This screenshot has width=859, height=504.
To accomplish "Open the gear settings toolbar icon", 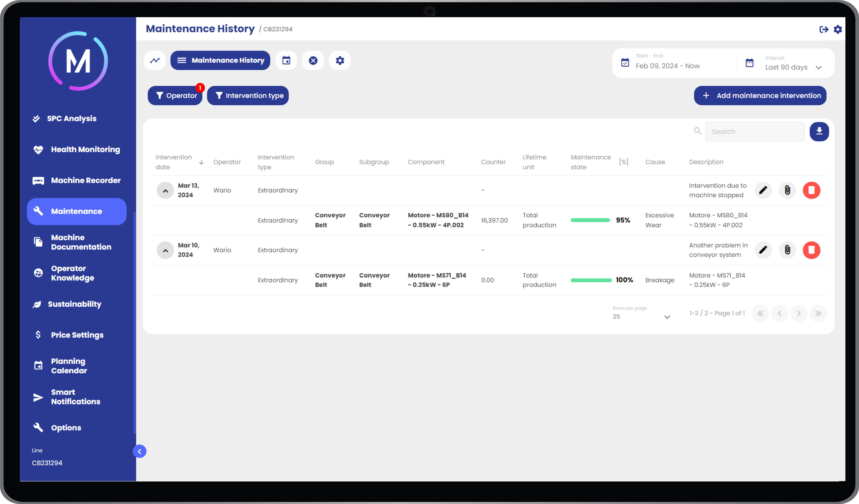I will pos(340,61).
